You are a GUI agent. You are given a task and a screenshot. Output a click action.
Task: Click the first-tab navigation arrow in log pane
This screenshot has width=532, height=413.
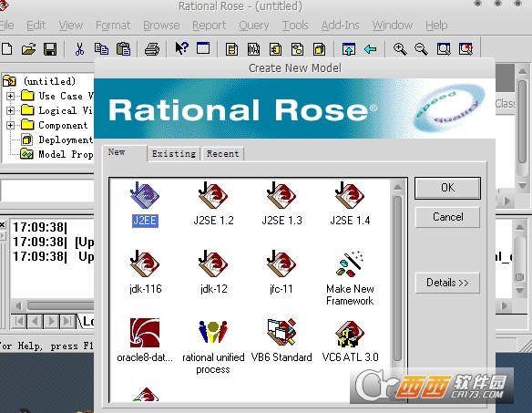[x=20, y=321]
